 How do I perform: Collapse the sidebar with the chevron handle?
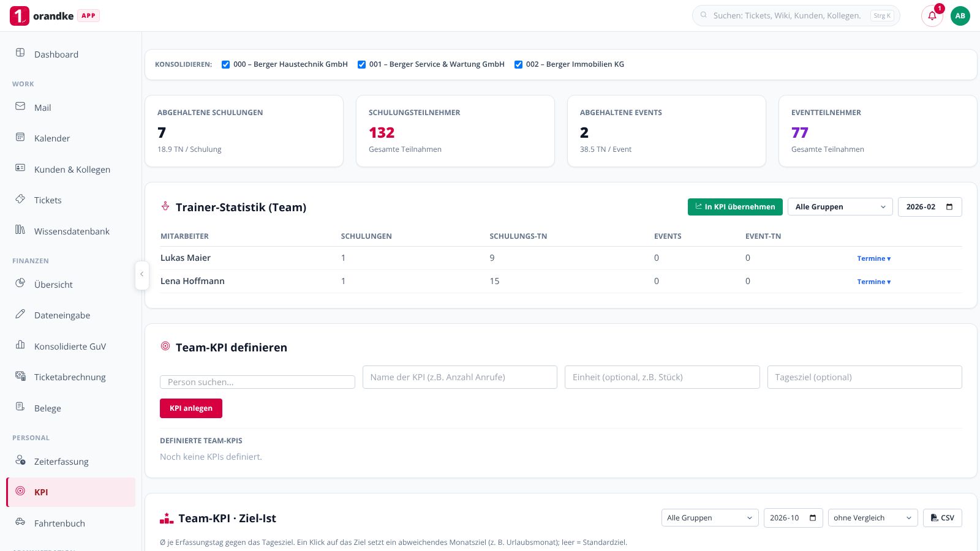click(141, 274)
